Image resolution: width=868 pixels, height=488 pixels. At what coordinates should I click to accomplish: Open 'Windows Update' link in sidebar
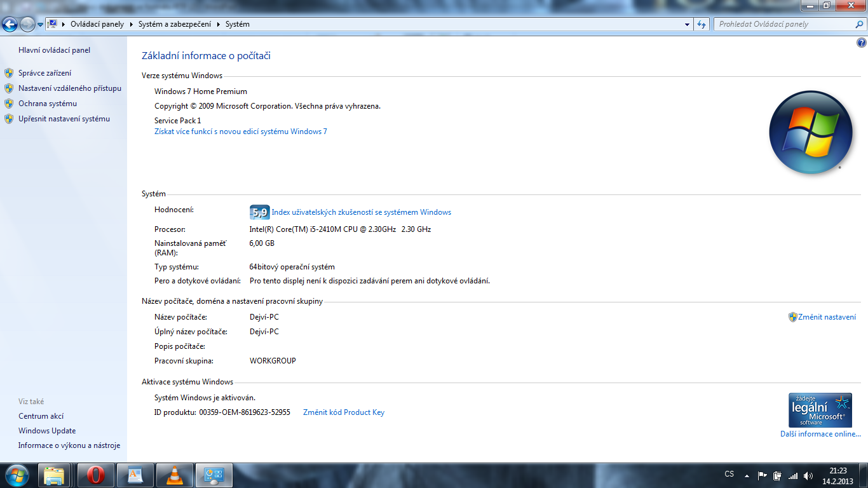point(47,431)
